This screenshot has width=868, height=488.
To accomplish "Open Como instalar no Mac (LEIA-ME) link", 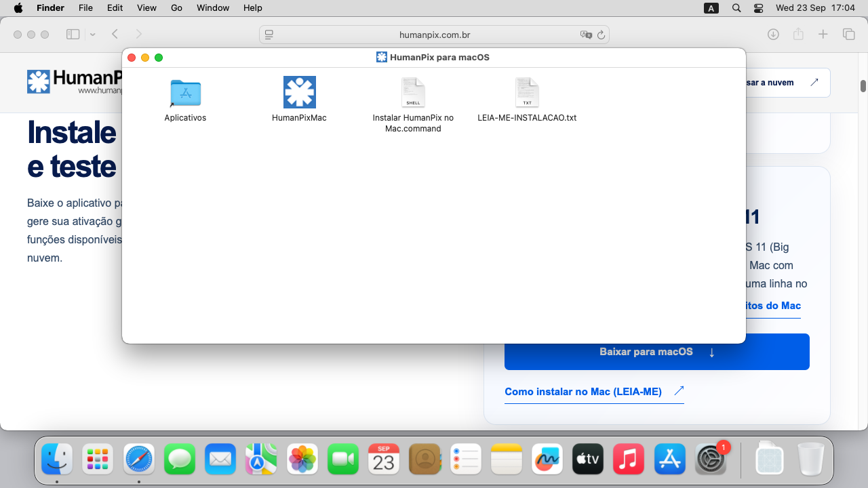I will (594, 392).
